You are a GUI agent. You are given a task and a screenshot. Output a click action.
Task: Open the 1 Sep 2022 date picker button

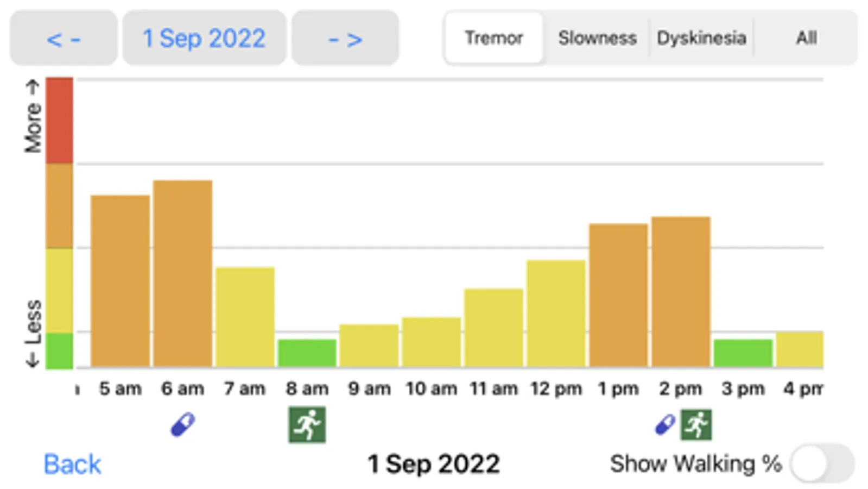(204, 38)
